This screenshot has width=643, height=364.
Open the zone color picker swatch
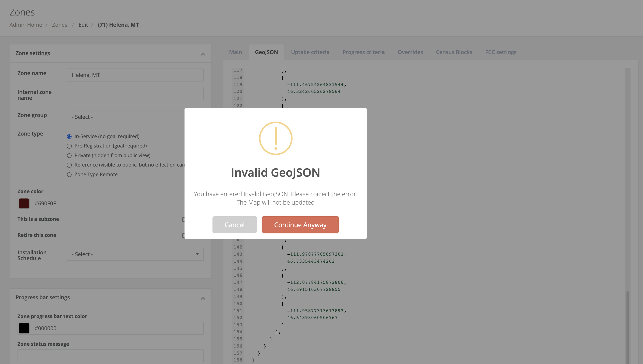tap(24, 203)
